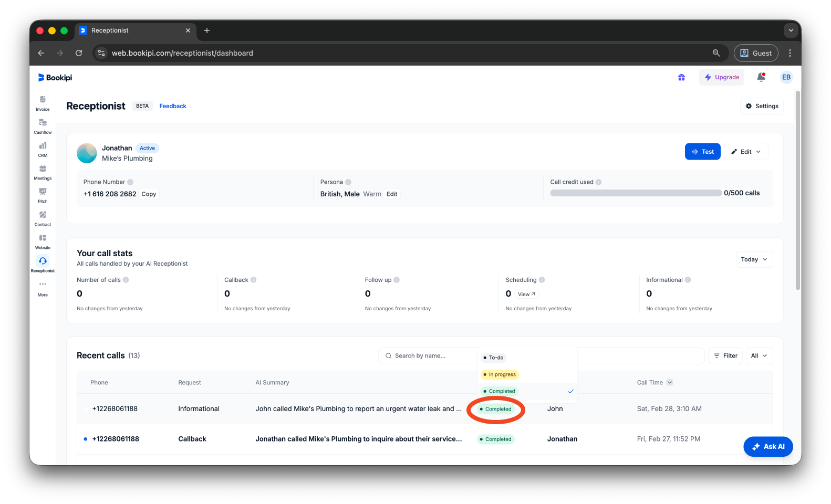Click the AI Summary column header
Viewport: 831px width, 504px height.
pos(272,383)
